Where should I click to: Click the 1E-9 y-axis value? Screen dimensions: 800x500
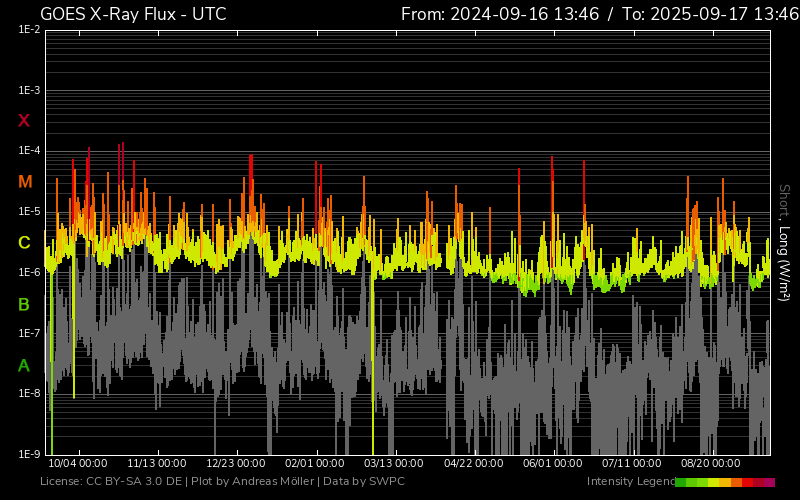[x=29, y=454]
